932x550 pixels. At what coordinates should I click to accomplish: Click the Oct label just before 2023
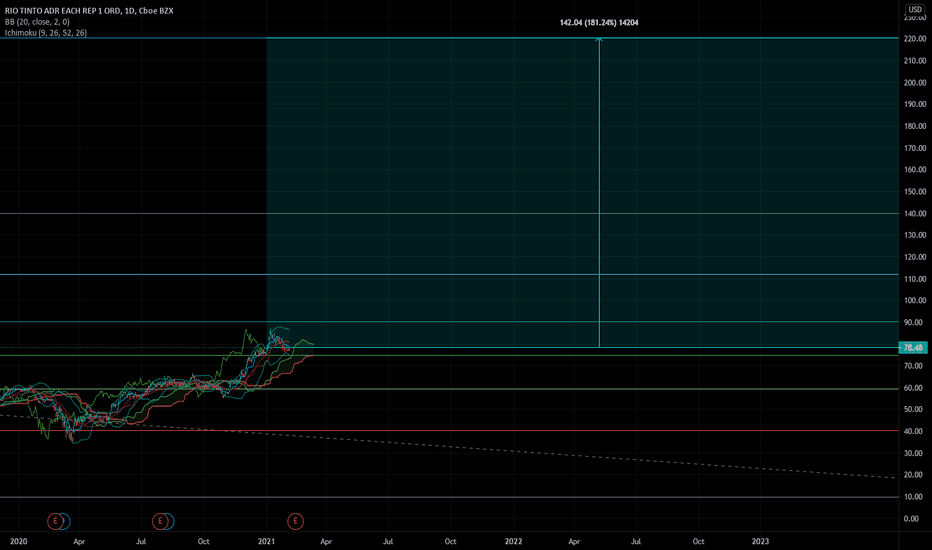click(698, 541)
